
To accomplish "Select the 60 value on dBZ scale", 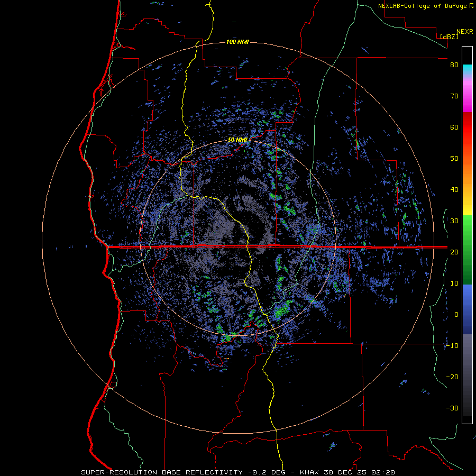I will tap(454, 127).
